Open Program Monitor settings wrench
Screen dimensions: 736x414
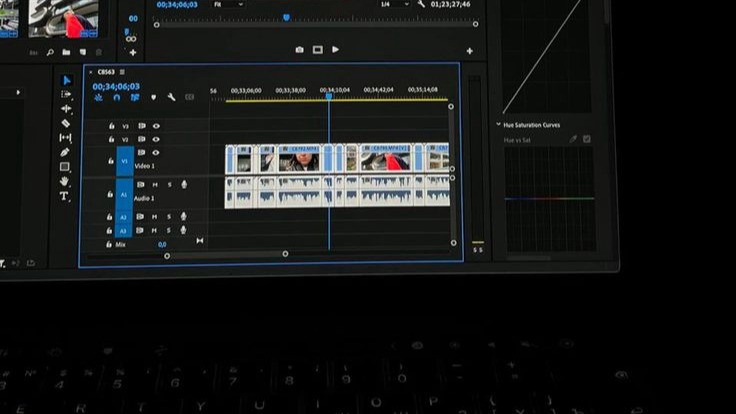coord(421,4)
